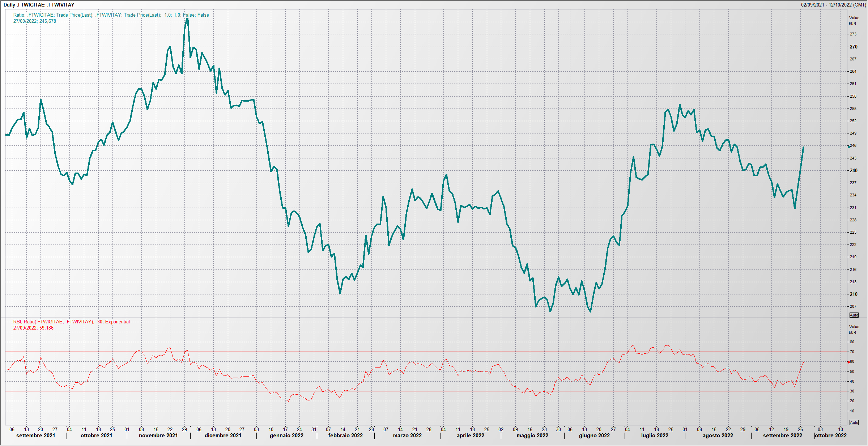Click the 270 price axis label
Viewport: 868px width, 446px height.
854,47
